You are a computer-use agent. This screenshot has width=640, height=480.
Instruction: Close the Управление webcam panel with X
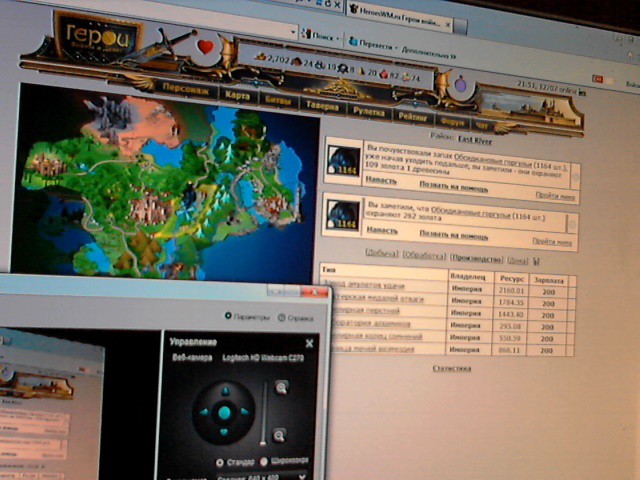tap(309, 343)
